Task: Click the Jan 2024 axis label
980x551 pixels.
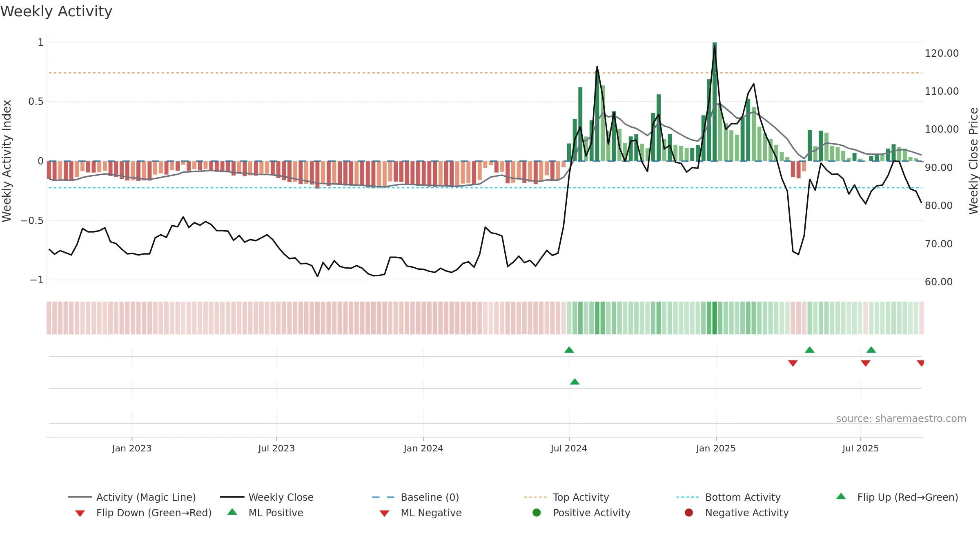Action: pos(423,449)
